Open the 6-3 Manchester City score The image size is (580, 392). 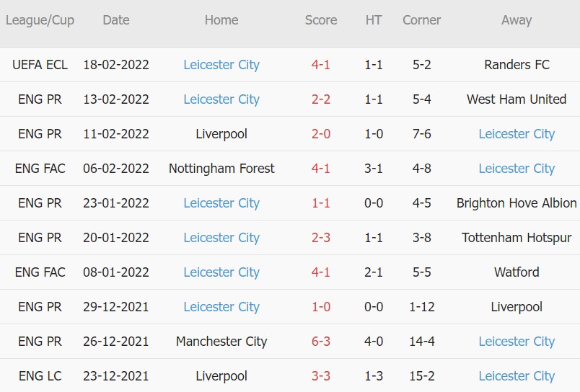pyautogui.click(x=321, y=342)
